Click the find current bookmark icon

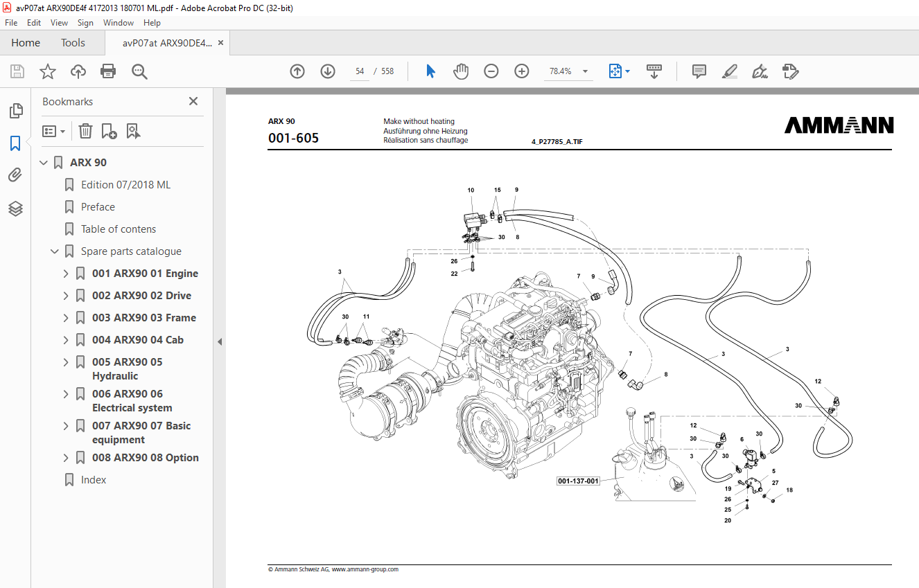click(133, 131)
